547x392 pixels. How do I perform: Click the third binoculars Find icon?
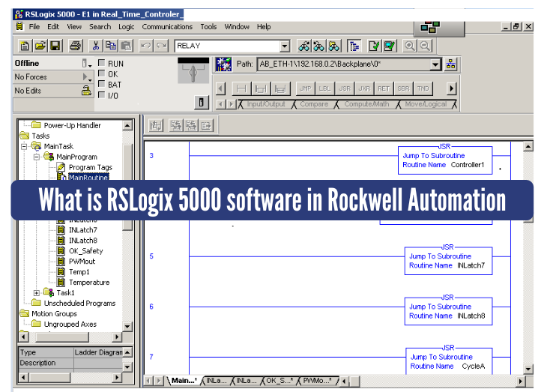point(334,46)
